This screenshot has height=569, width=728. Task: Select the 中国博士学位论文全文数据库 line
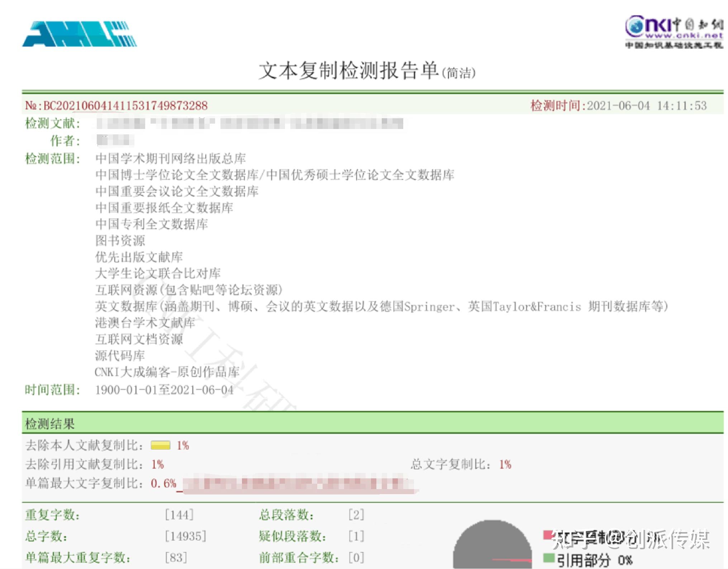click(275, 175)
